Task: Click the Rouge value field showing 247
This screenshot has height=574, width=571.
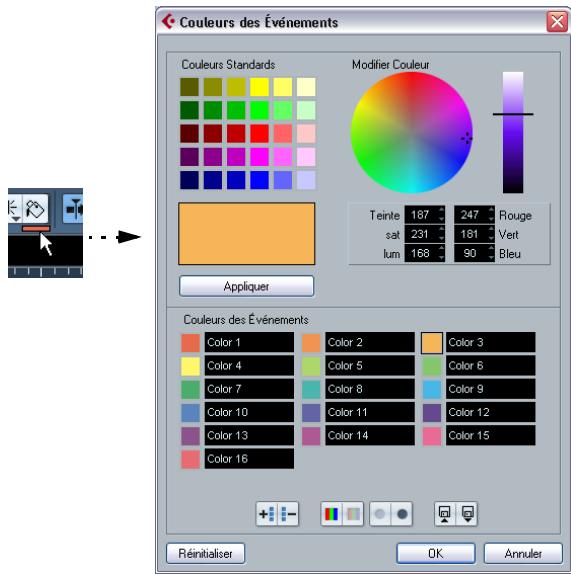Action: pyautogui.click(x=470, y=215)
